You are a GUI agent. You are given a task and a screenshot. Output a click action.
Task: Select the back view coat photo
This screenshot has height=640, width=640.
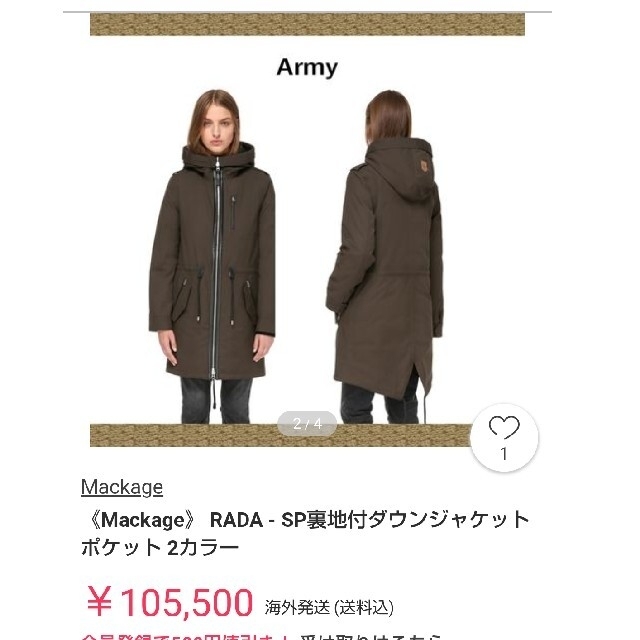pyautogui.click(x=384, y=256)
